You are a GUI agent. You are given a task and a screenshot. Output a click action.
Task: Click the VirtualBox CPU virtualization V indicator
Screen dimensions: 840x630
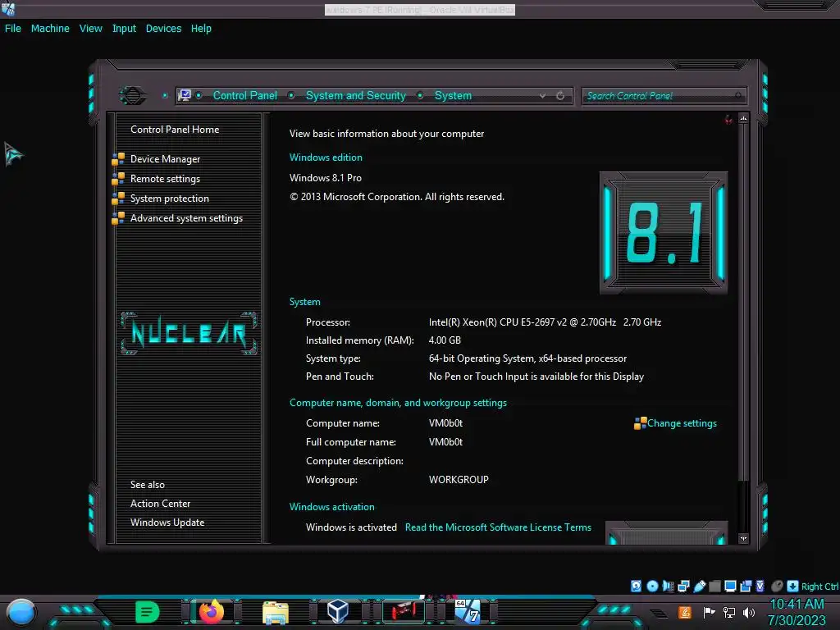(760, 586)
